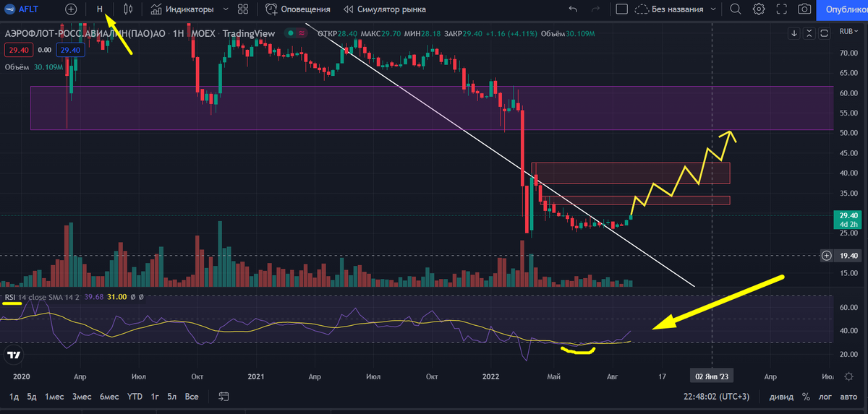This screenshot has width=868, height=414.
Task: Set the range to Все
Action: tap(192, 396)
